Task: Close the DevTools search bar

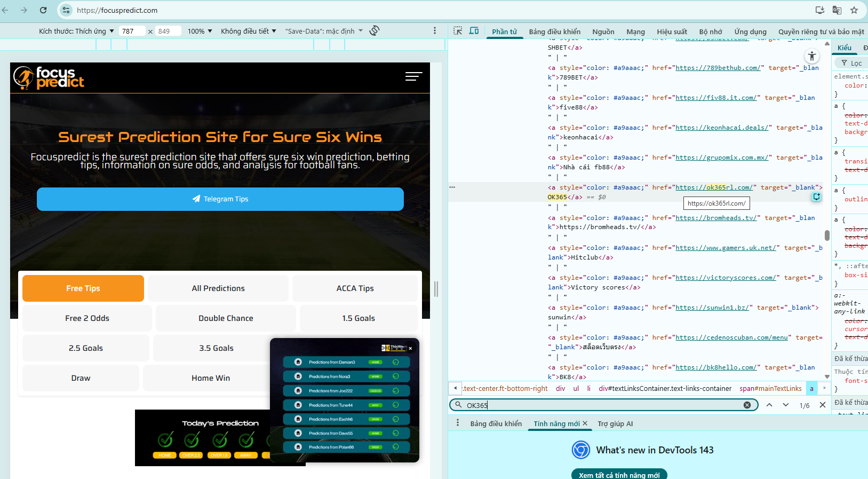Action: click(823, 405)
